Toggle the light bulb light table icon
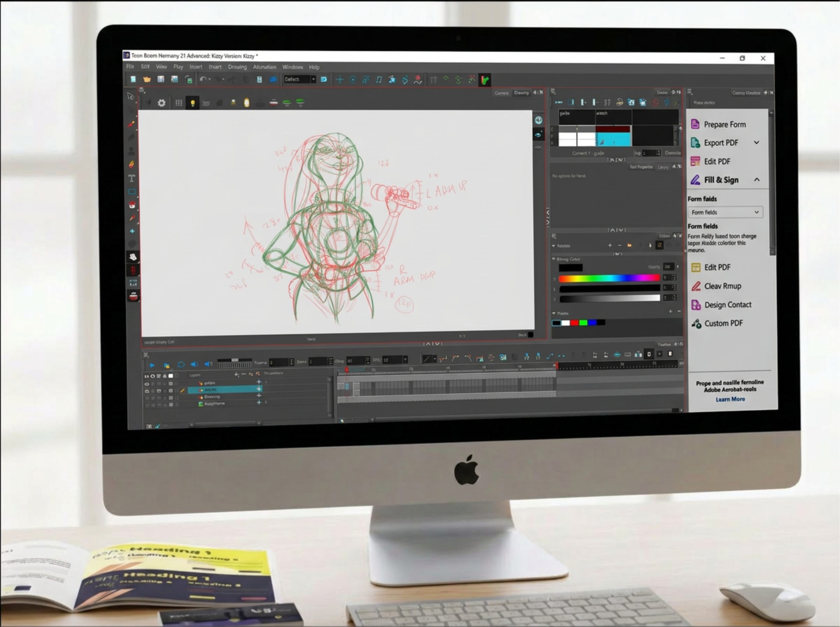840x627 pixels. pyautogui.click(x=192, y=103)
